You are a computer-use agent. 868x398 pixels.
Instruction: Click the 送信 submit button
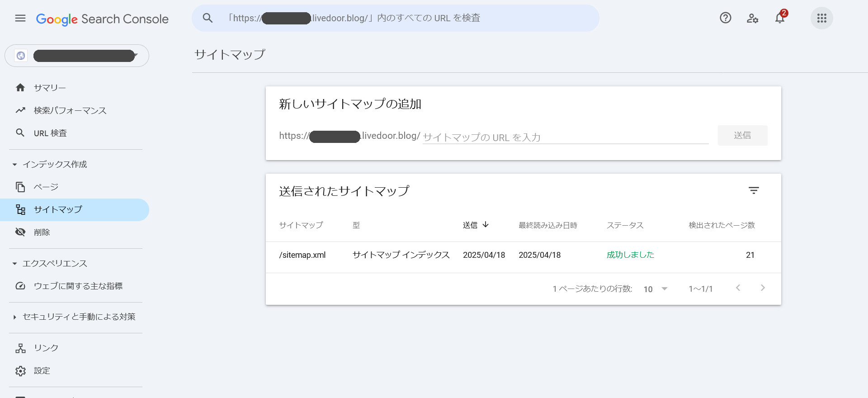click(x=742, y=135)
